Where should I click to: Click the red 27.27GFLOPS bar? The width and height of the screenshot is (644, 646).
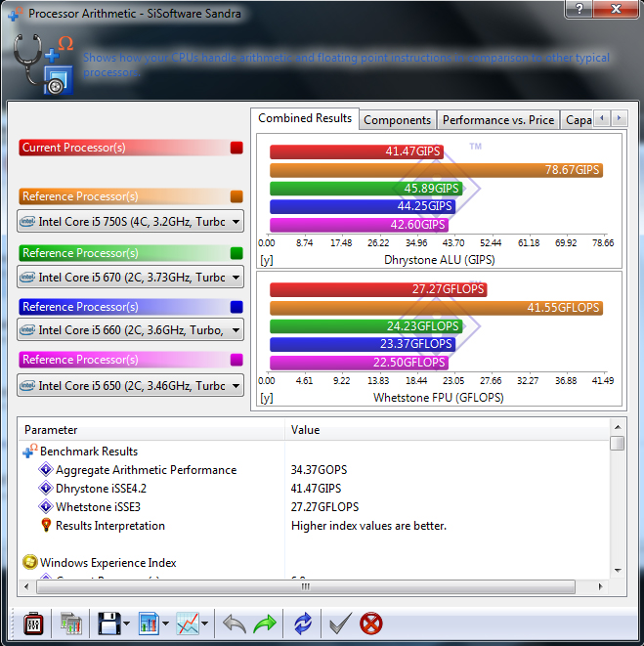coord(378,289)
